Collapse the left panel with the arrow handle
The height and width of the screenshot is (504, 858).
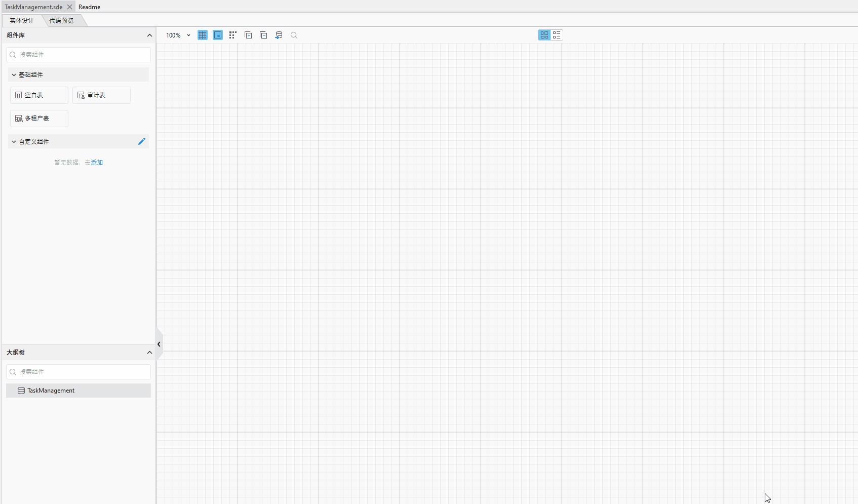coord(159,344)
